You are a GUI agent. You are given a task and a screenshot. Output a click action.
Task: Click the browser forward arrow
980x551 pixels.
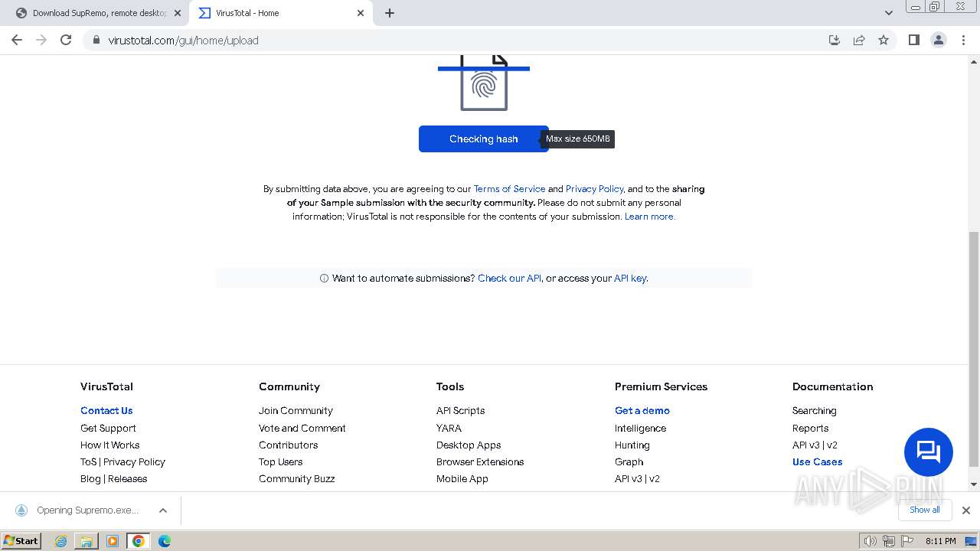41,40
